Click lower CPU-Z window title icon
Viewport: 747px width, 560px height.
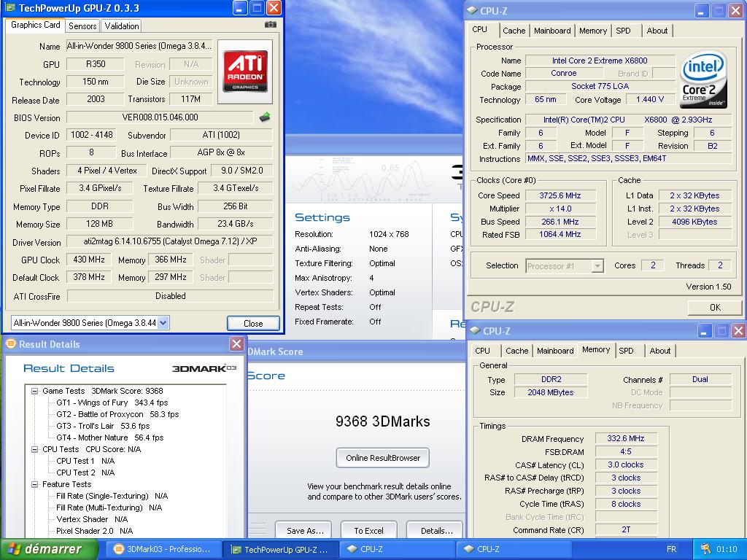point(475,330)
